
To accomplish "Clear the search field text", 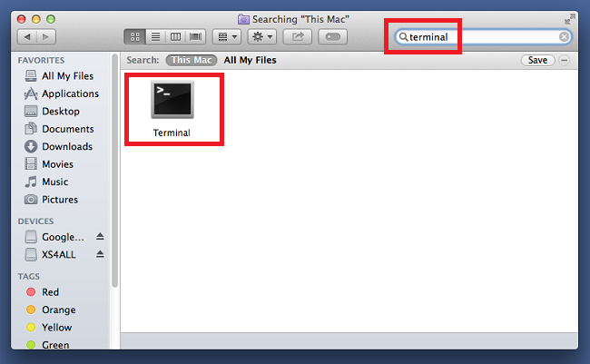I will pyautogui.click(x=564, y=37).
